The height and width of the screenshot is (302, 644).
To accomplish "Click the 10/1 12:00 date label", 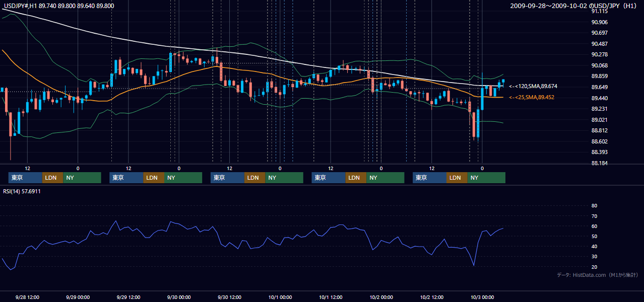I will [x=330, y=297].
